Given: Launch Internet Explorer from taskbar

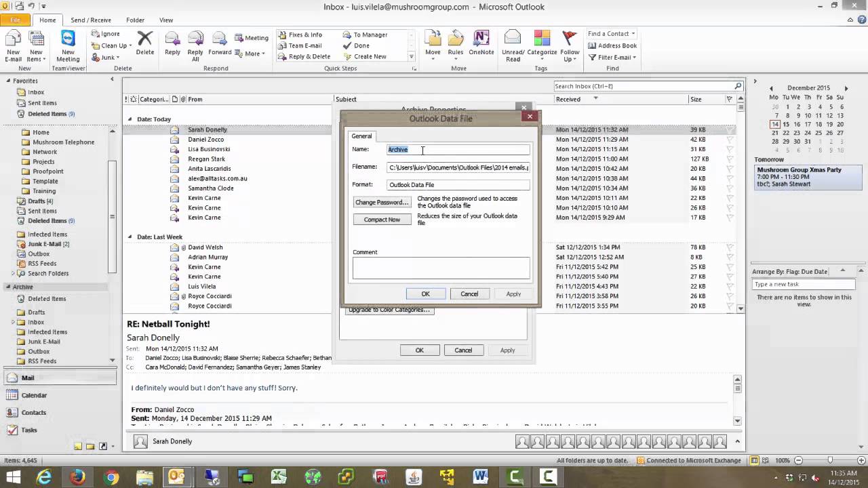Looking at the screenshot, I should pos(45,477).
